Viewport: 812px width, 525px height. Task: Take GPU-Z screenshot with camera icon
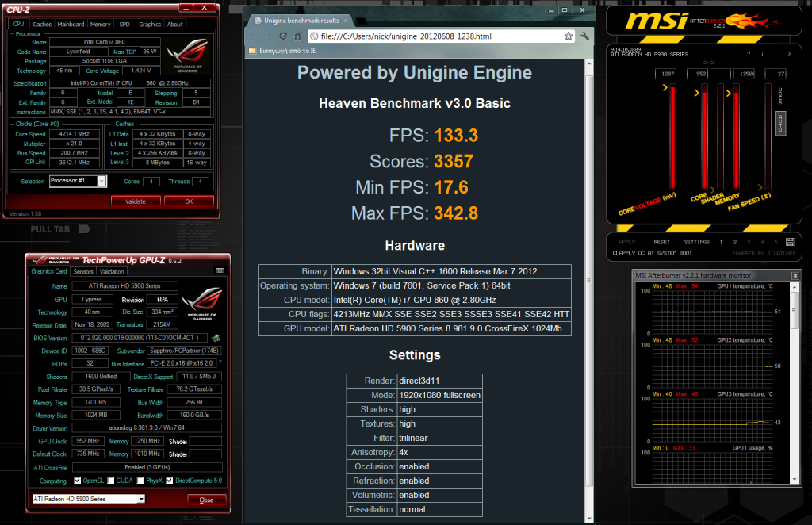point(220,270)
